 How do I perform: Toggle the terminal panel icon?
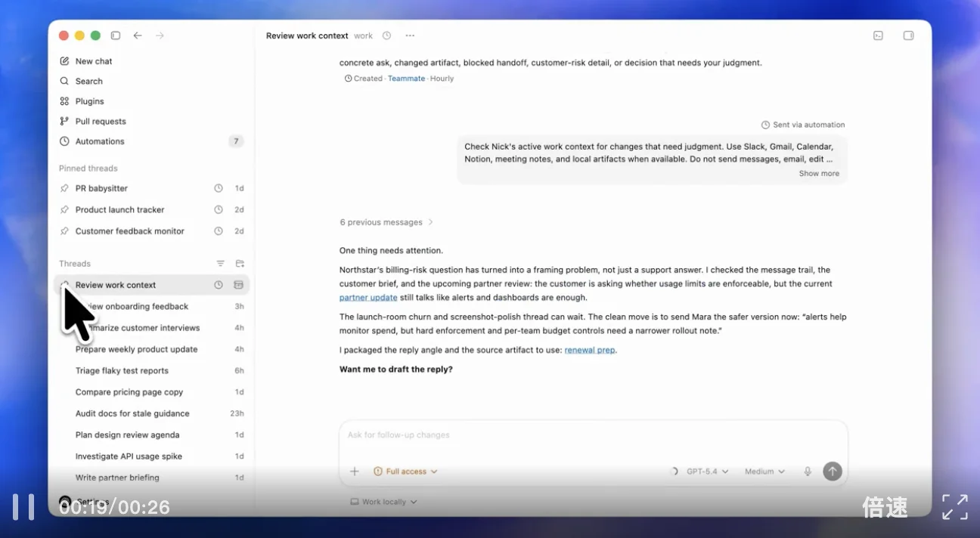878,36
